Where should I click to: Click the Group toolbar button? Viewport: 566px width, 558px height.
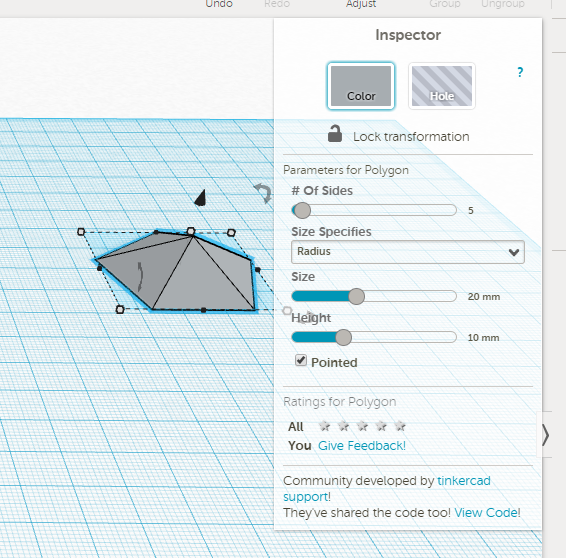pyautogui.click(x=445, y=4)
